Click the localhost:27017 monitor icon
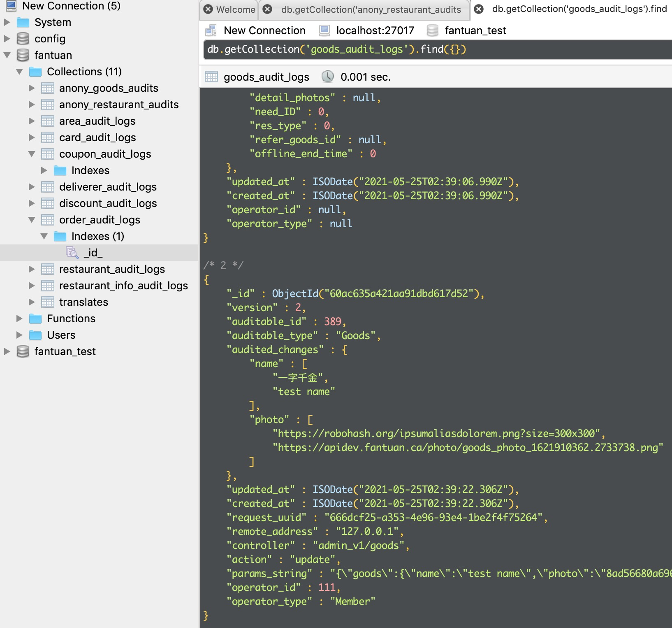The image size is (672, 628). [324, 30]
